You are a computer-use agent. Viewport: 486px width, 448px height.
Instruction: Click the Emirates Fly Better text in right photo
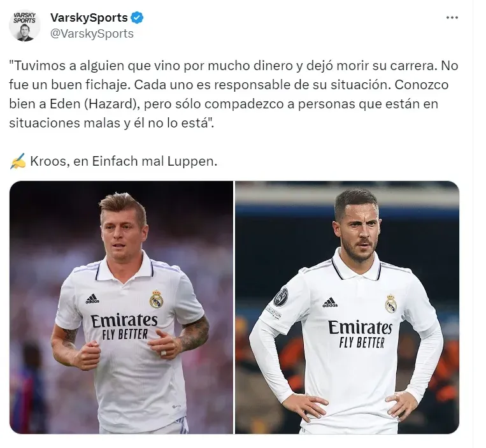(361, 334)
